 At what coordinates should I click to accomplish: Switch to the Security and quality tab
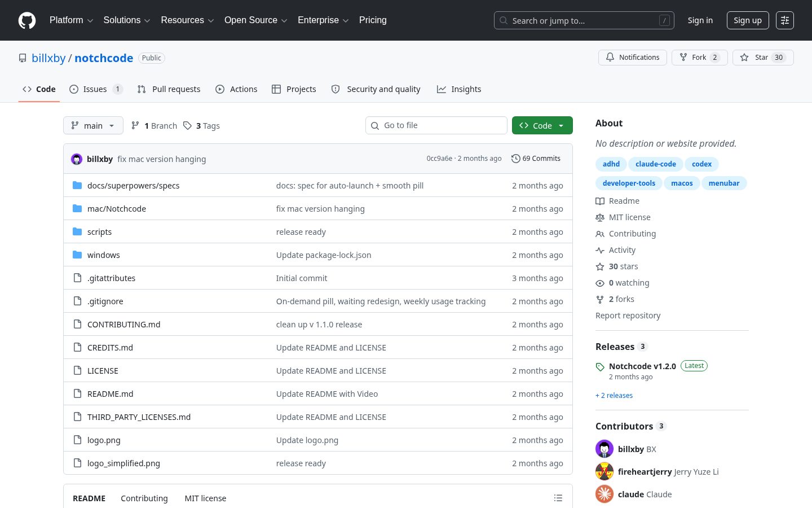(376, 89)
